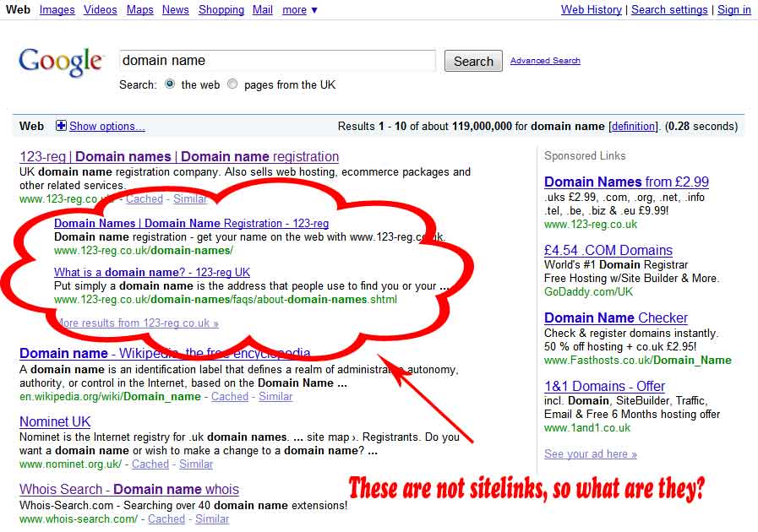Open Web History link
The image size is (758, 532).
(592, 9)
